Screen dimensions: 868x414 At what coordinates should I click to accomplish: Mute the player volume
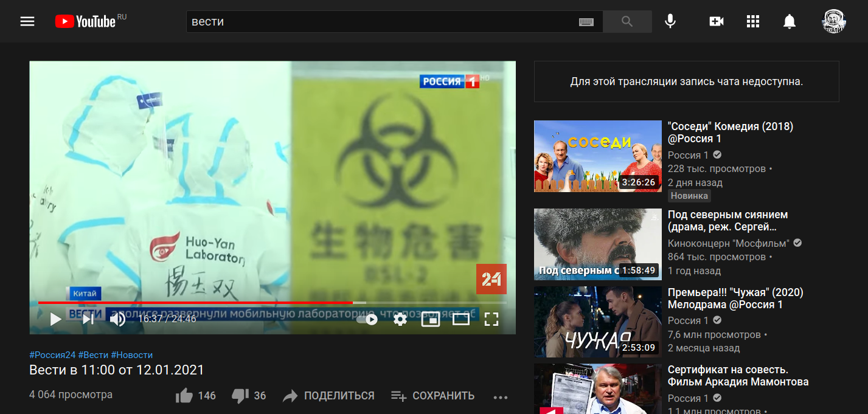(117, 319)
